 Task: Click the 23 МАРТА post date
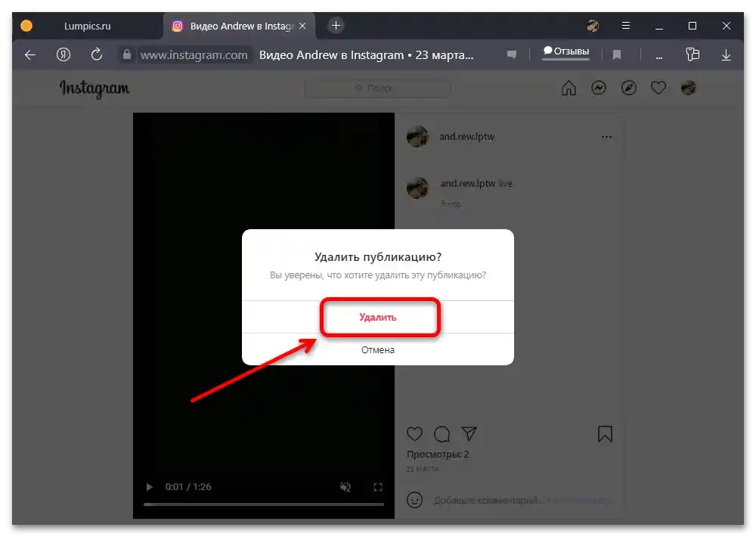click(423, 469)
